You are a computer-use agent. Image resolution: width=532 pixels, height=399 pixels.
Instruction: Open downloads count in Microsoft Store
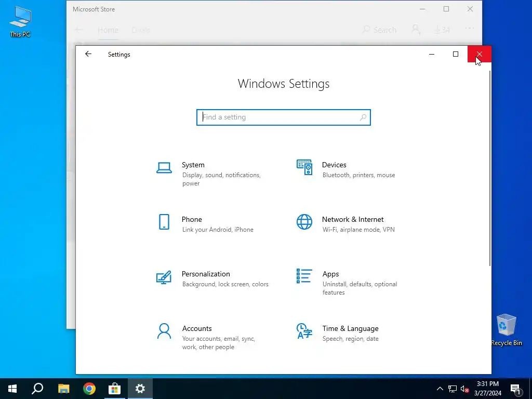(x=442, y=30)
